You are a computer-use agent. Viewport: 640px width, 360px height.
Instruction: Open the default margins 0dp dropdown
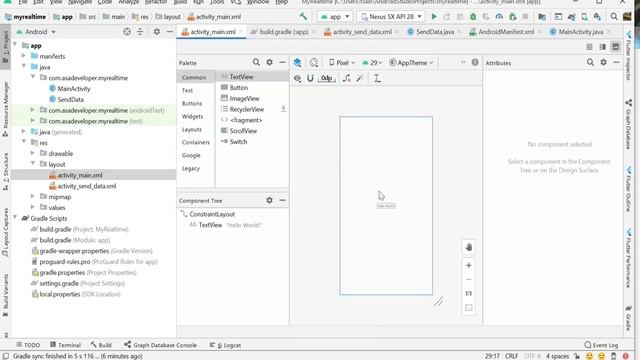tap(327, 78)
